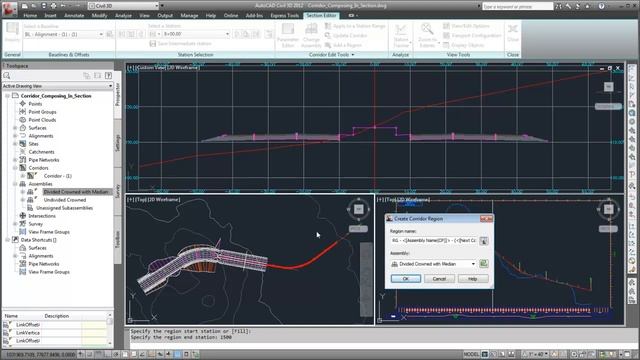This screenshot has width=640, height=360.
Task: Collapse the Corridor_Composing_In_Section drawing node
Action: (7, 96)
